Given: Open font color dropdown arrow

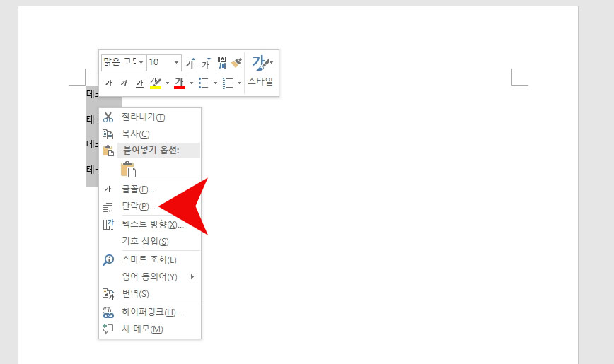Looking at the screenshot, I should click(191, 83).
